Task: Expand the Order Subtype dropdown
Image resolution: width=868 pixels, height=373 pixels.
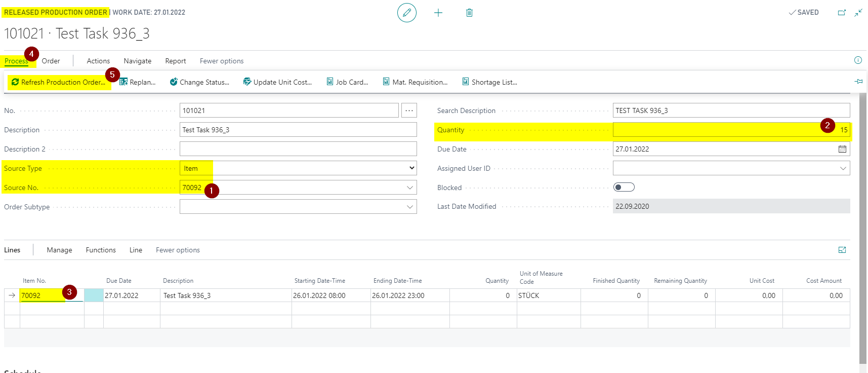Action: coord(409,207)
